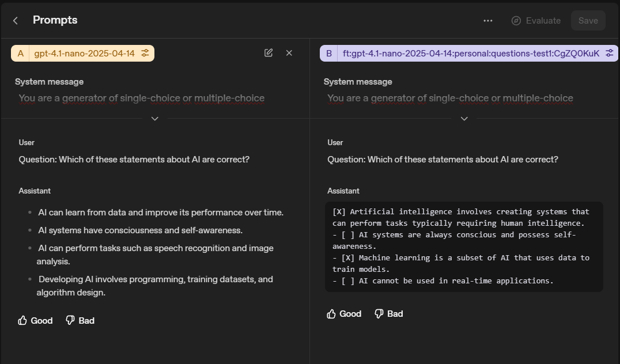This screenshot has width=620, height=364.
Task: Remove panel A with the X icon
Action: click(x=289, y=52)
